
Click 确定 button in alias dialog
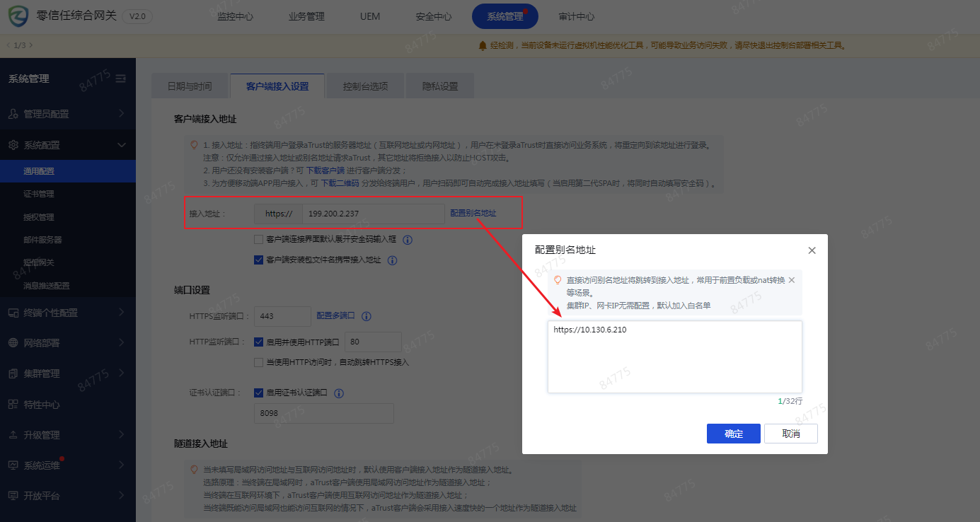click(733, 434)
